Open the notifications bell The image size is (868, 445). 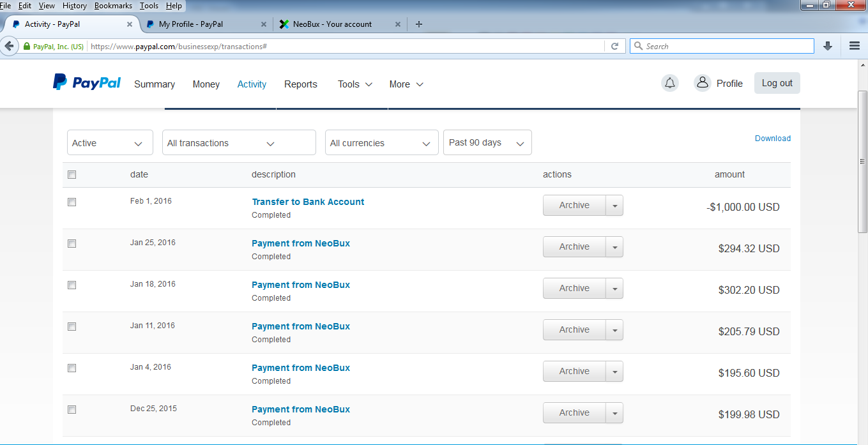pos(670,84)
